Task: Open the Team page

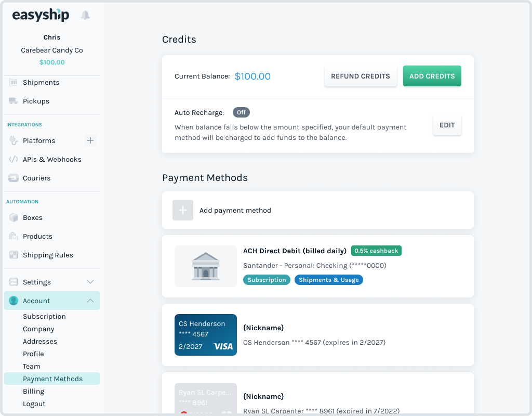Action: pos(32,367)
